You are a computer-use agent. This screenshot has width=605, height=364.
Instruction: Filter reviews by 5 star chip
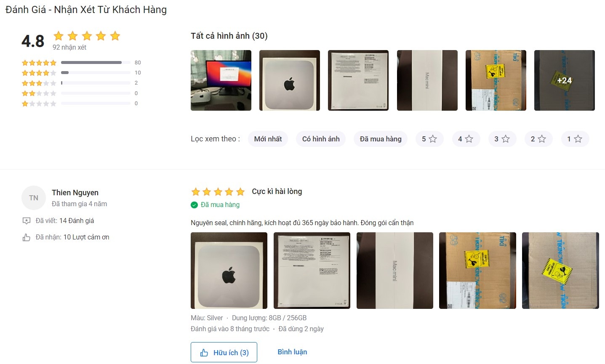click(x=429, y=139)
